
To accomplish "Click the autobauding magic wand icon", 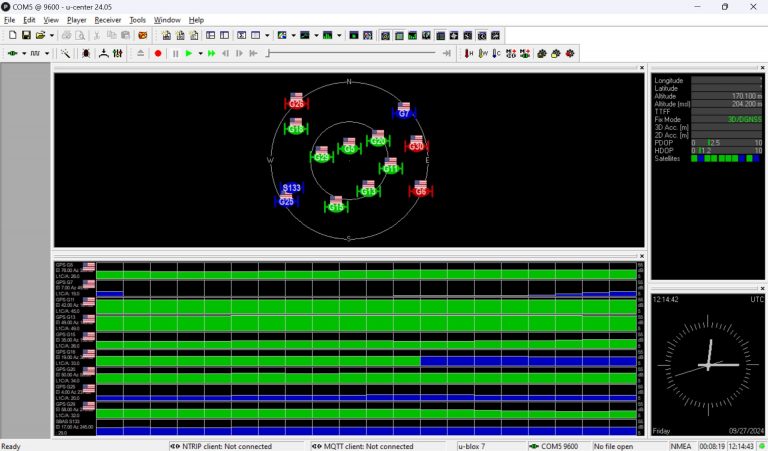I will pyautogui.click(x=66, y=53).
